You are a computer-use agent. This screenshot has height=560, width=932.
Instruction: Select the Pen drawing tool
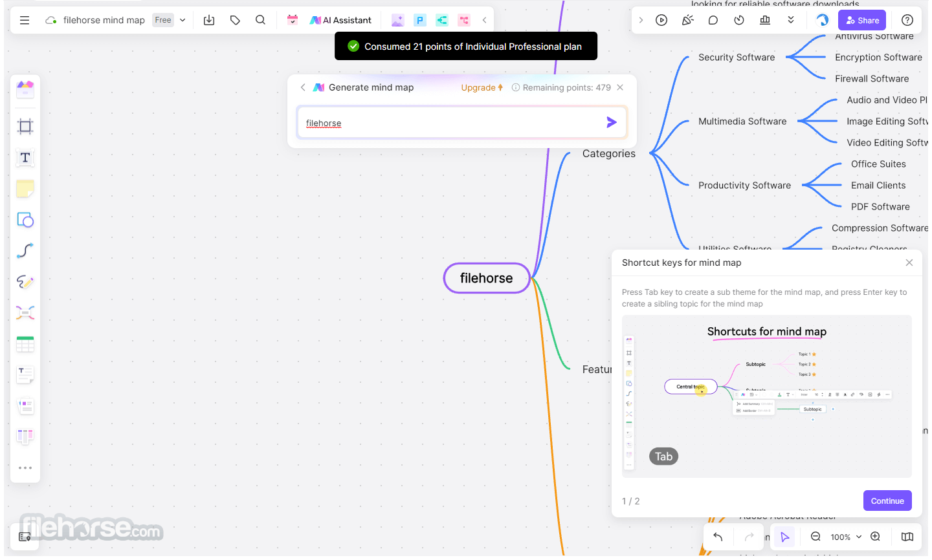(25, 282)
